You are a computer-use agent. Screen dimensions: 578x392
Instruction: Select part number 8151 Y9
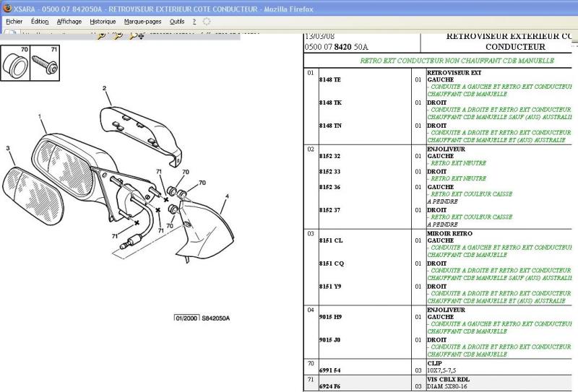pos(330,287)
